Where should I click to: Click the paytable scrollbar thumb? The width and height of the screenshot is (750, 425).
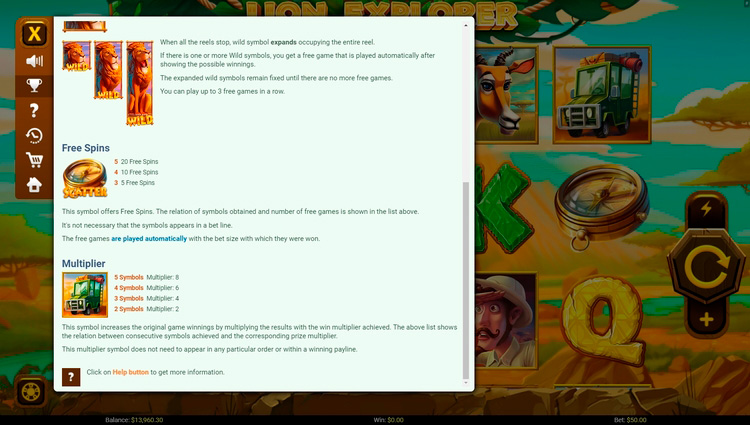coord(465,280)
